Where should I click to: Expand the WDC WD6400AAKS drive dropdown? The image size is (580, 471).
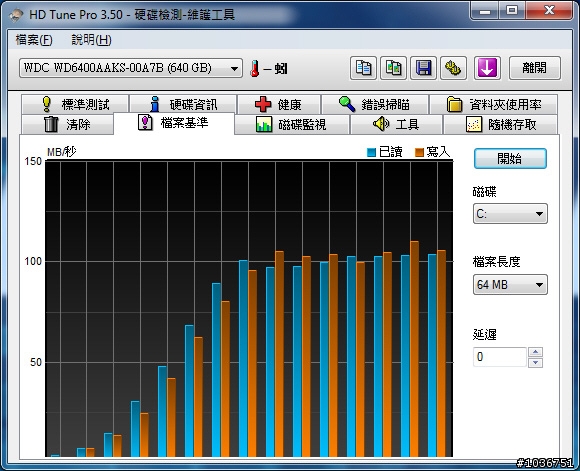pos(234,68)
